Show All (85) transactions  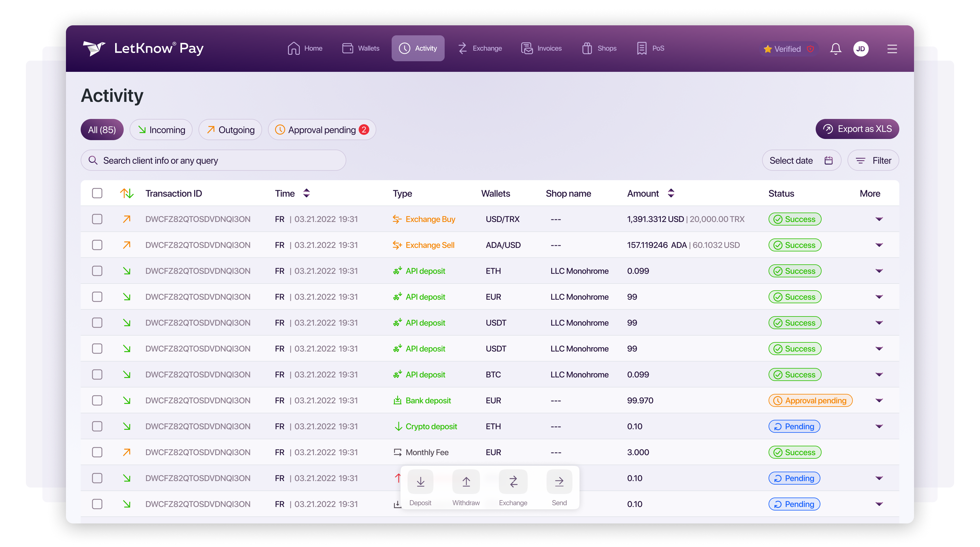102,130
